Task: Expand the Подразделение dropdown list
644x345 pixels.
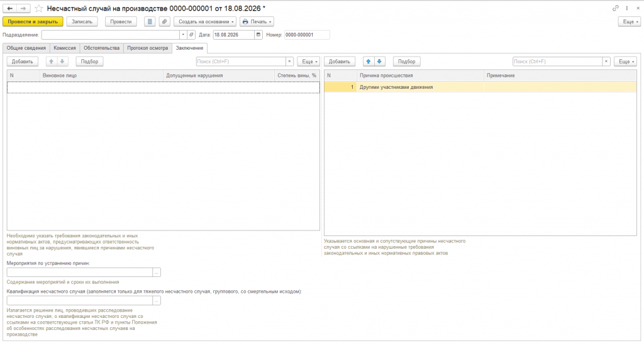Action: [183, 35]
